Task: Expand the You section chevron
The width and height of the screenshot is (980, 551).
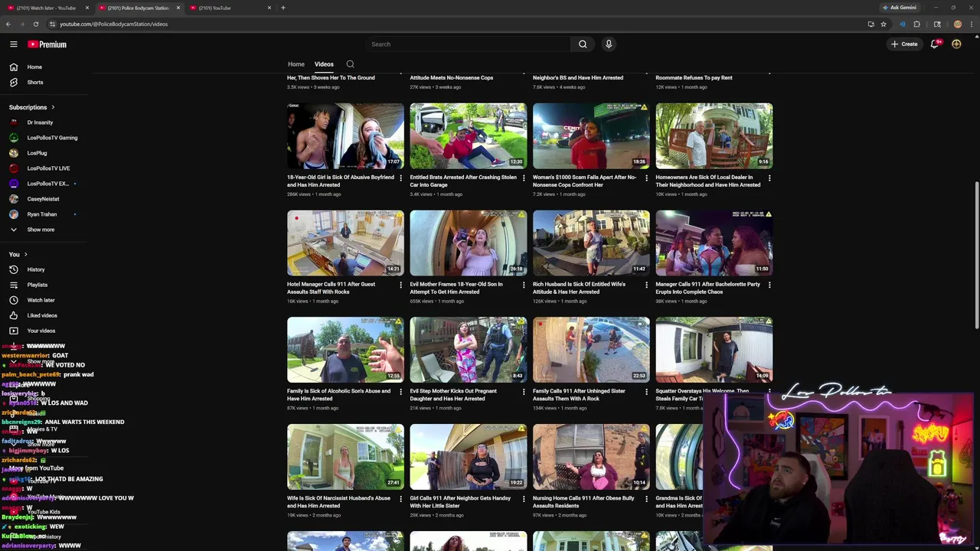Action: click(25, 254)
